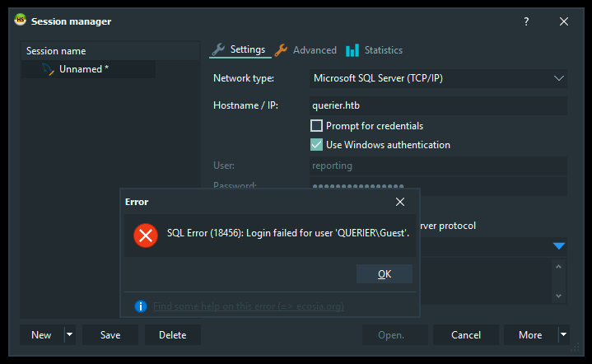Expand the Network type dropdown
Screen dimensions: 592x364
[x=559, y=78]
